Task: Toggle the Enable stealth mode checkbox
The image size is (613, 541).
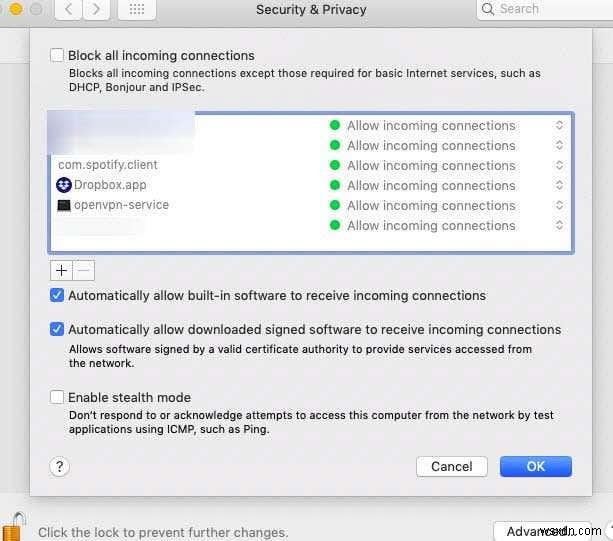Action: tap(57, 397)
